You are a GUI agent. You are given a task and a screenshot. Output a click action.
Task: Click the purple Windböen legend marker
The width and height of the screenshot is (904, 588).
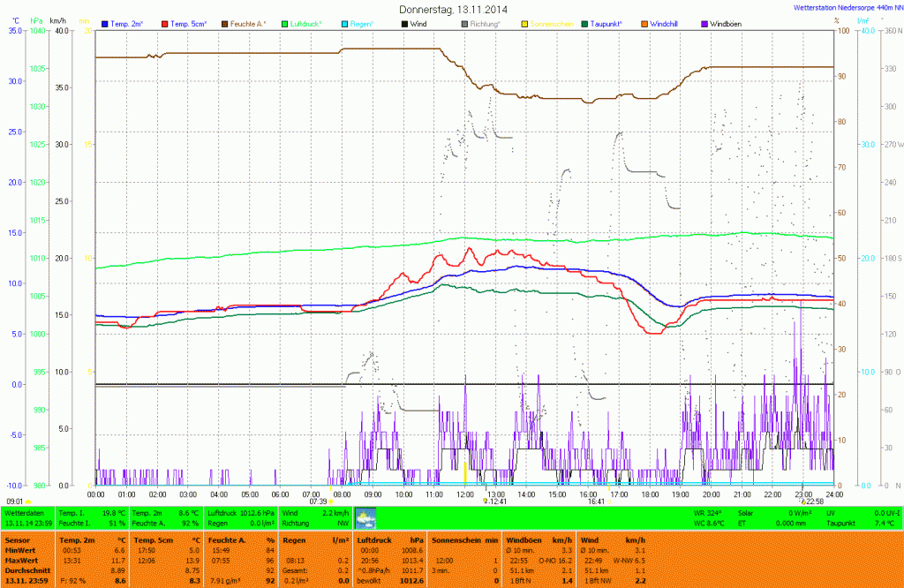704,23
